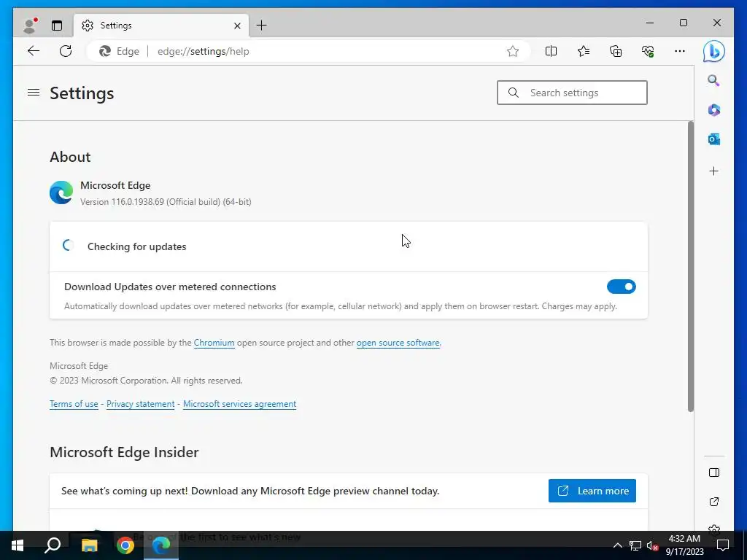Select the Settings tab title
Image resolution: width=747 pixels, height=560 pixels.
coord(116,26)
